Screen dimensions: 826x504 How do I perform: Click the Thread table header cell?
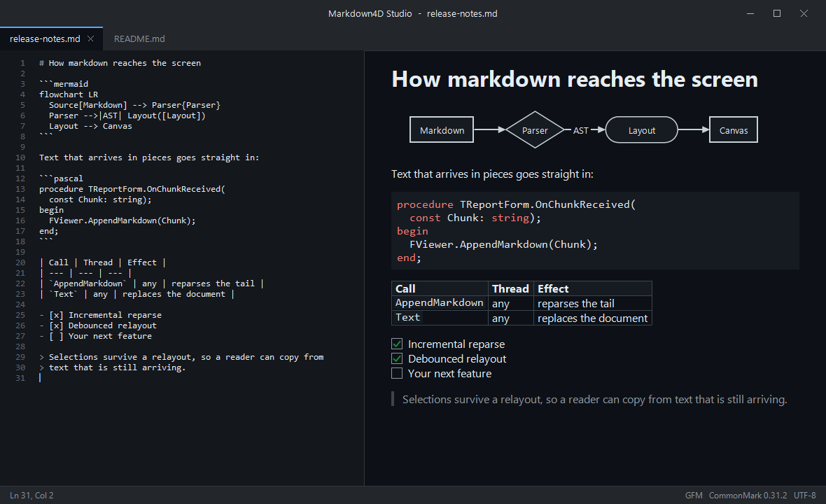(510, 288)
